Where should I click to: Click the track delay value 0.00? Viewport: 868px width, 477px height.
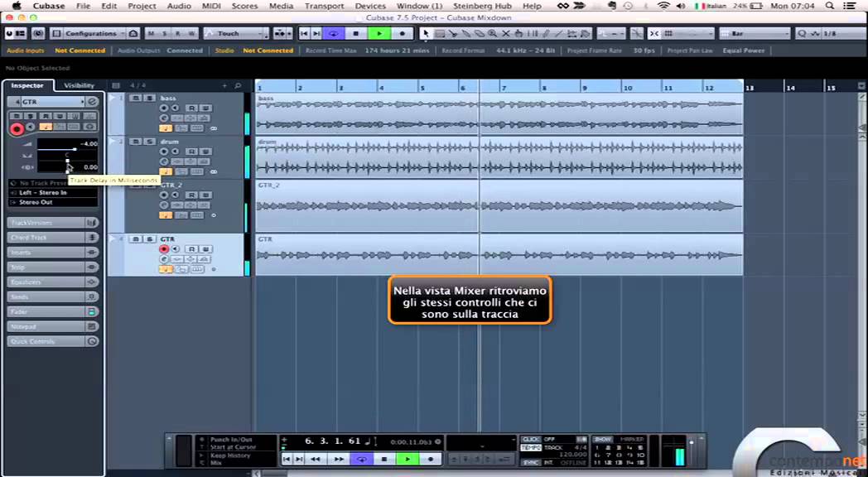pos(90,167)
